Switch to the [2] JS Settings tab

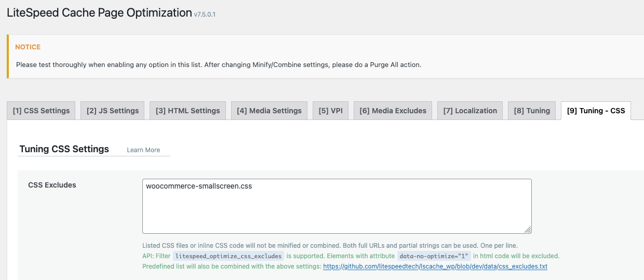tap(113, 111)
